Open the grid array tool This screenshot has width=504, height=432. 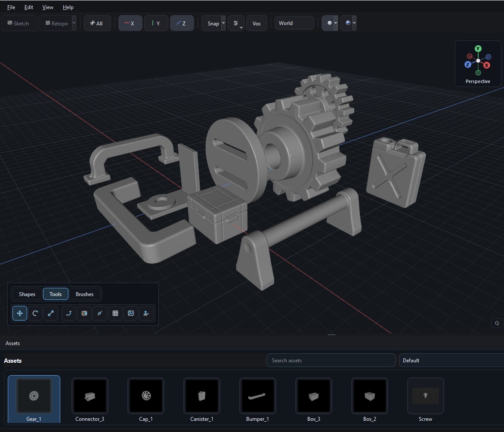[x=115, y=313]
